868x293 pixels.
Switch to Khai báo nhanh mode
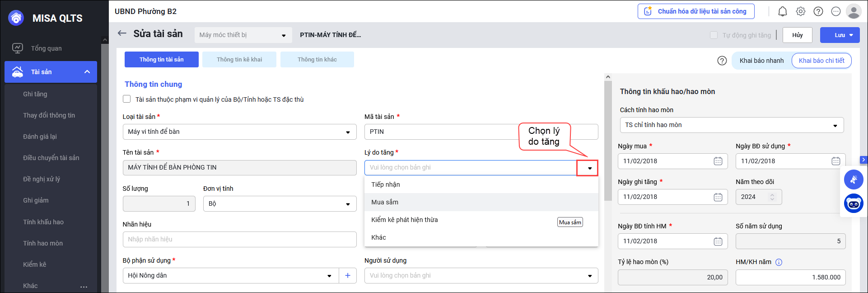point(761,61)
